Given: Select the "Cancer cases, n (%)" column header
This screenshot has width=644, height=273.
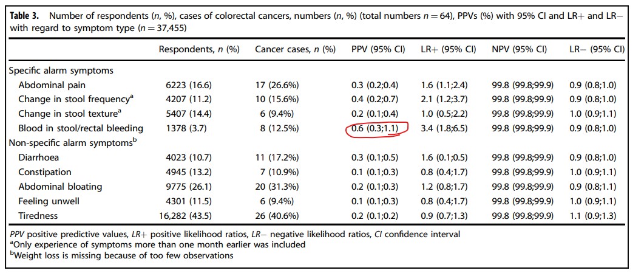Looking at the screenshot, I should pos(295,50).
